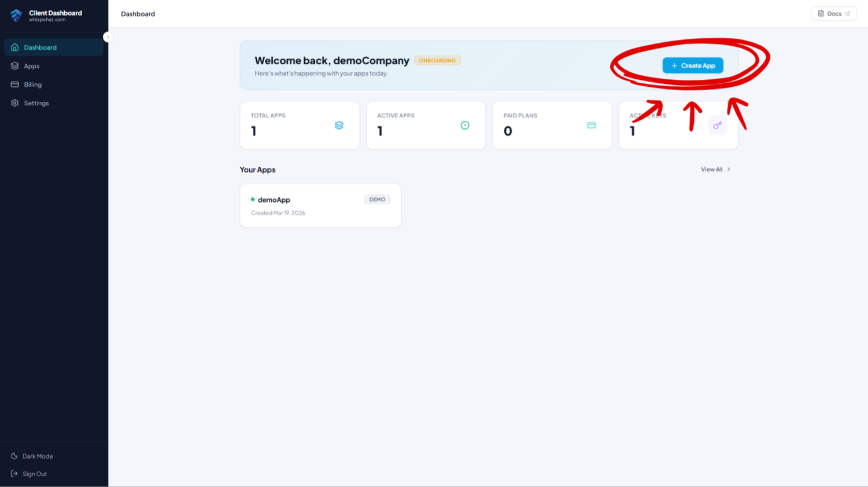Click the green status dot on demoApp
This screenshot has height=487, width=868.
tap(253, 200)
